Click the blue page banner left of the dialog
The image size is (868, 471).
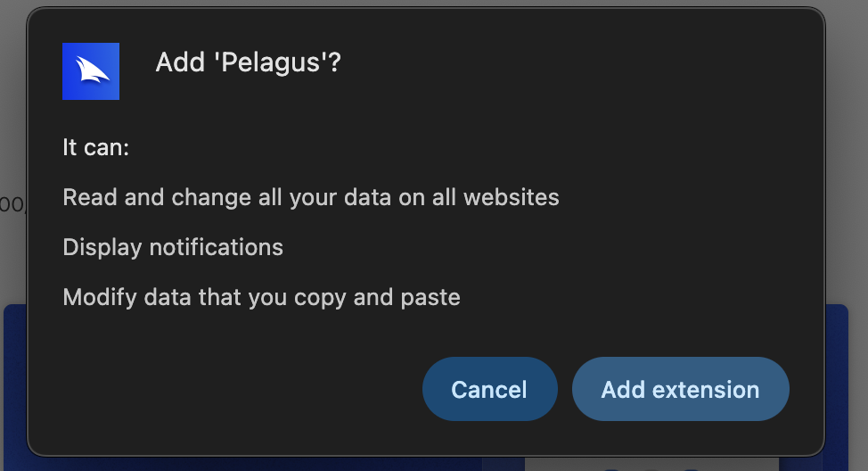(x=13, y=384)
